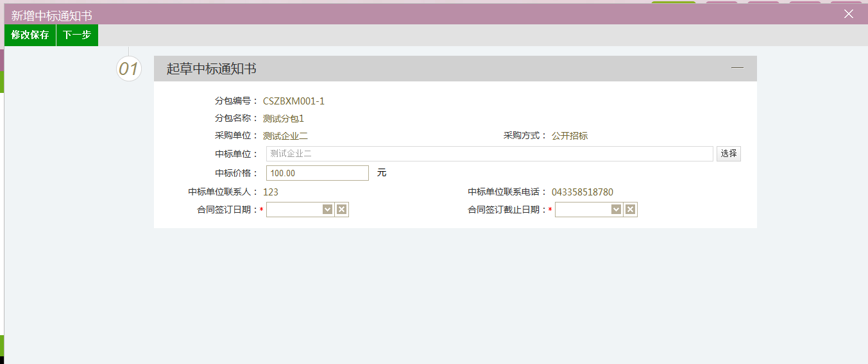Click the 起草中标通知书 section header title
The width and height of the screenshot is (868, 364).
click(212, 69)
